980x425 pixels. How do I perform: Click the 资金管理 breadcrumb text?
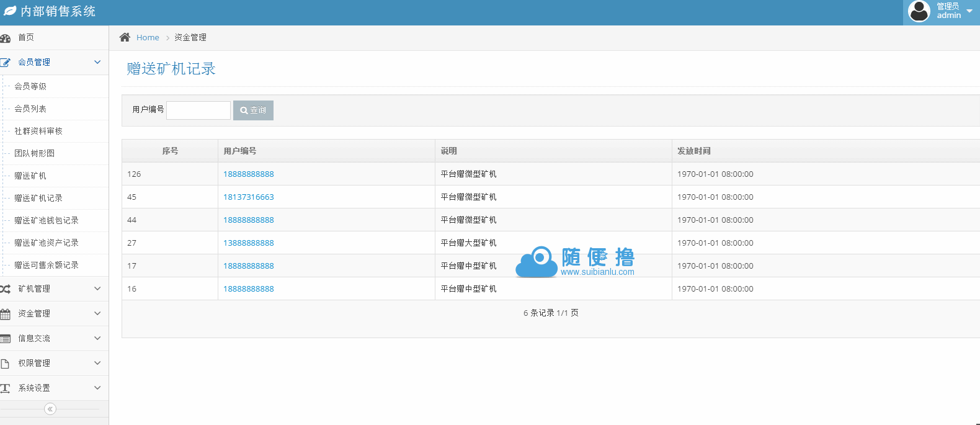pyautogui.click(x=190, y=38)
